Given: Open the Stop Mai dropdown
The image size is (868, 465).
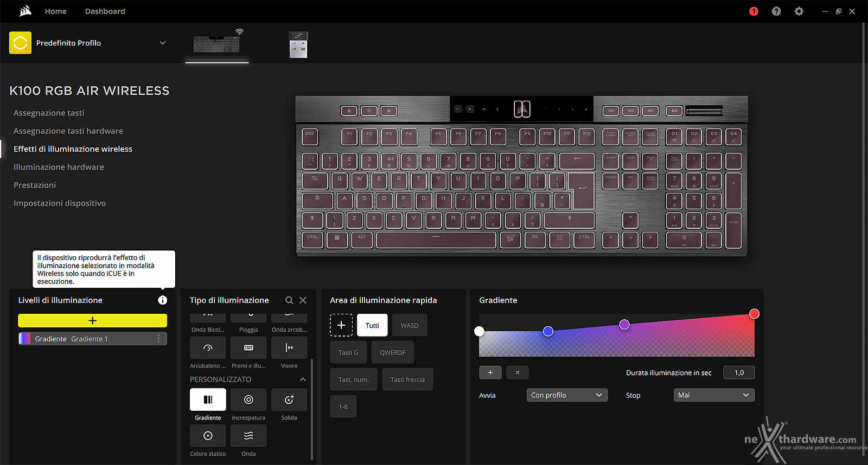Looking at the screenshot, I should tap(714, 395).
